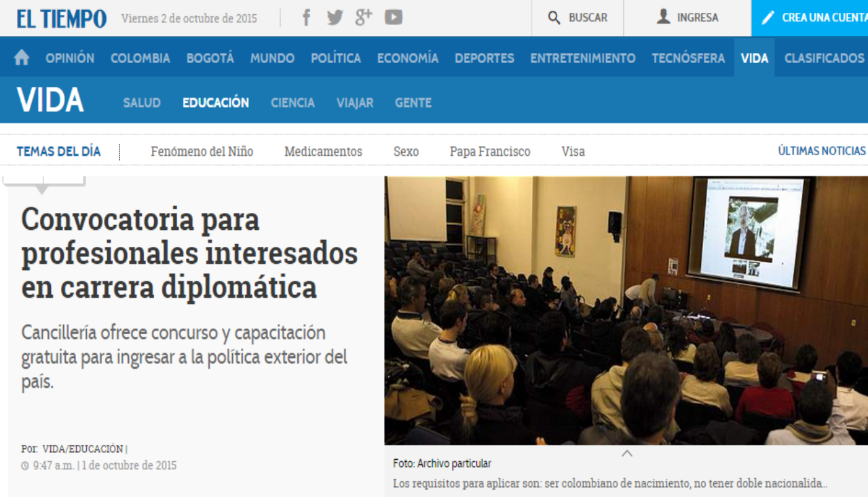
Task: Go to VIAJAR subsection
Action: (355, 103)
